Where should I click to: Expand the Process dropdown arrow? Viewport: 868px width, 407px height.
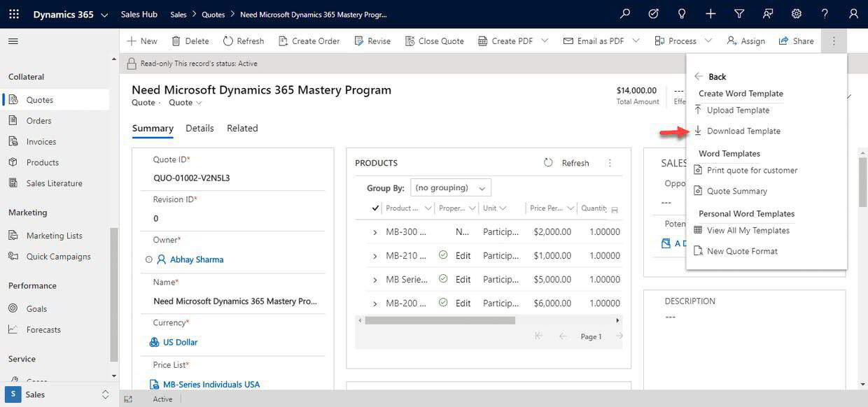pyautogui.click(x=708, y=41)
